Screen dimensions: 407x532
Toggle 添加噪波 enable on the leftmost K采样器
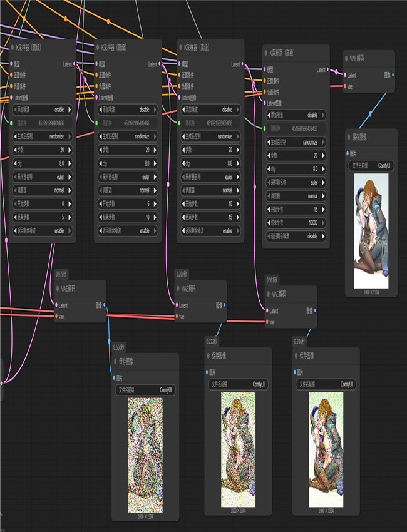42,109
